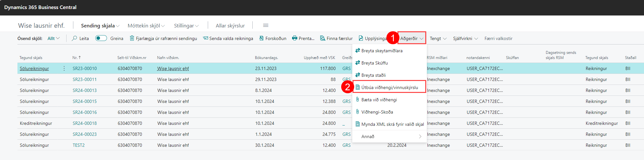Image resolution: width=644 pixels, height=160 pixels.
Task: Click the Prenta printer icon
Action: (x=294, y=38)
